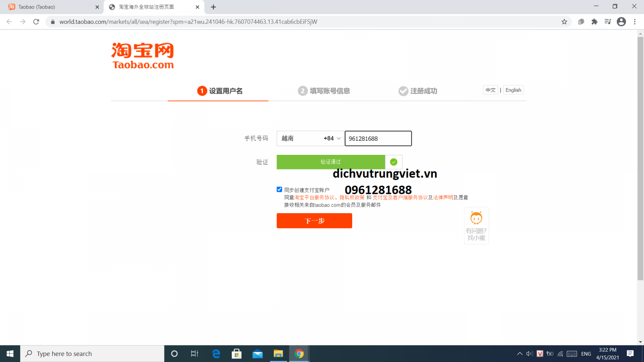
Task: Switch page language to English
Action: 513,90
